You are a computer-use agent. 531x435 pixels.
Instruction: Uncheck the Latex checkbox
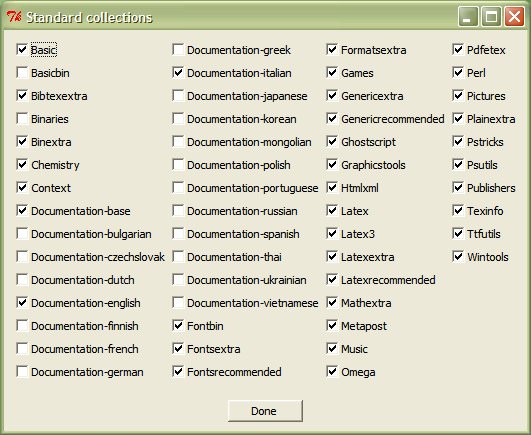click(x=332, y=211)
